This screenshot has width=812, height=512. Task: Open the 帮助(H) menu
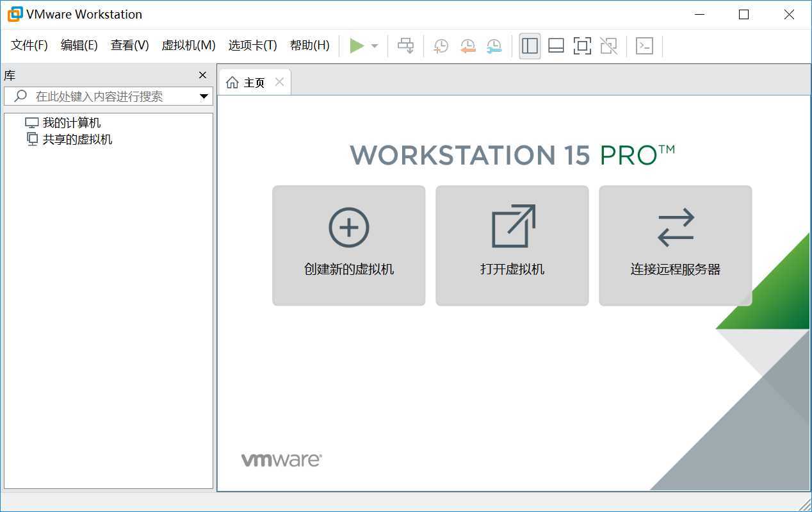309,45
